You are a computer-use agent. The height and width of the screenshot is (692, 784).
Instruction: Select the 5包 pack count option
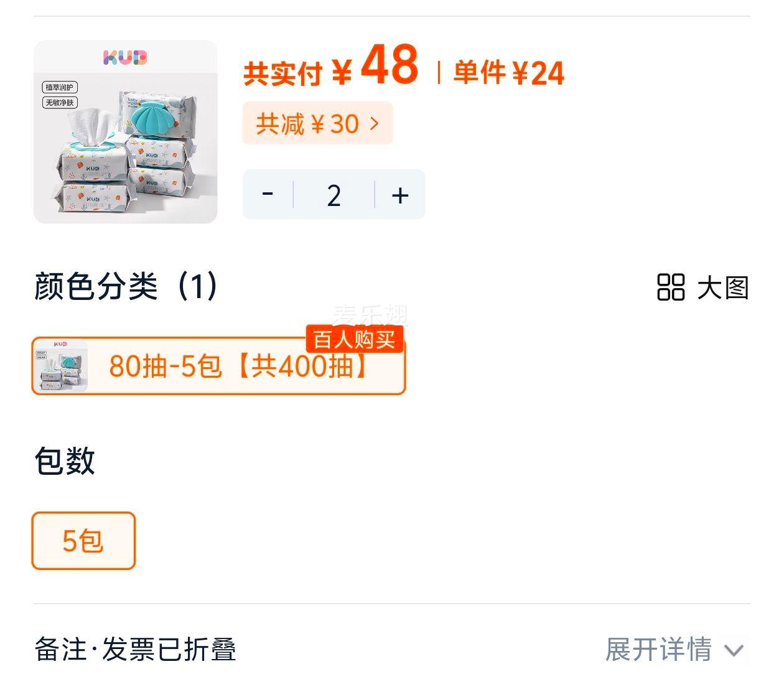click(x=83, y=541)
